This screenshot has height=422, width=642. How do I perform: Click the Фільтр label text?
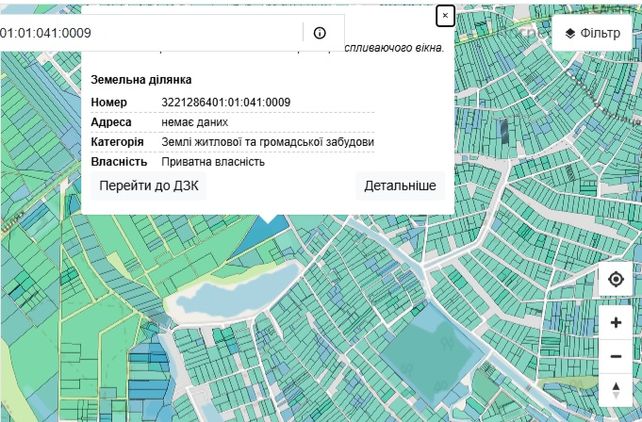(x=600, y=33)
